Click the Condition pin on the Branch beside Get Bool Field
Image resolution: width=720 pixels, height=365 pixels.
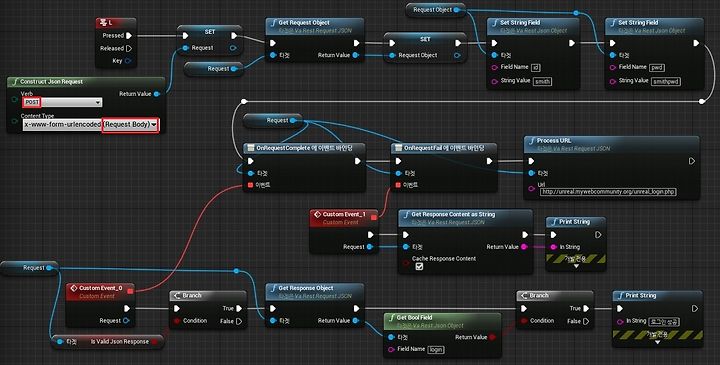click(524, 321)
